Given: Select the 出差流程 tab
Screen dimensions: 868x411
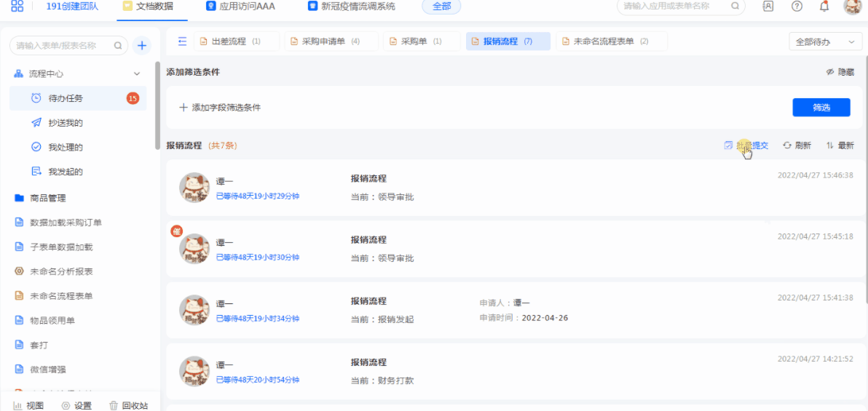Looking at the screenshot, I should tap(237, 41).
